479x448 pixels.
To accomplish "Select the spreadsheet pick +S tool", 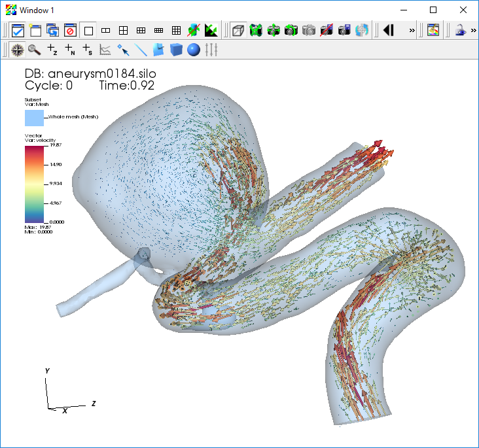I will 88,50.
